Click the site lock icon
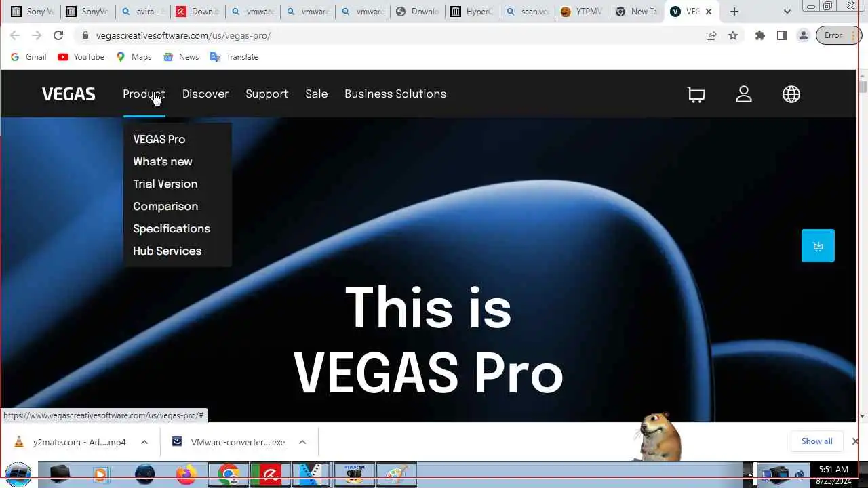Image resolution: width=868 pixels, height=488 pixels. click(85, 35)
